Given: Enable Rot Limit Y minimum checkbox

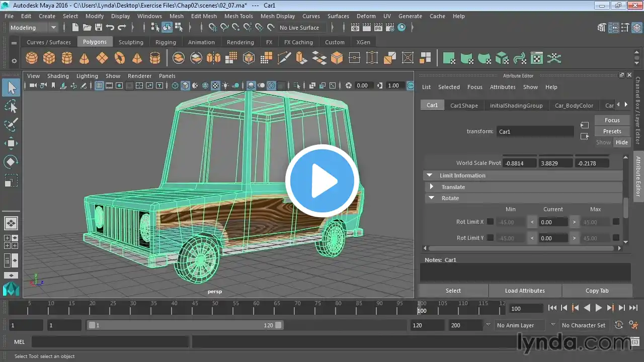Looking at the screenshot, I should 490,238.
